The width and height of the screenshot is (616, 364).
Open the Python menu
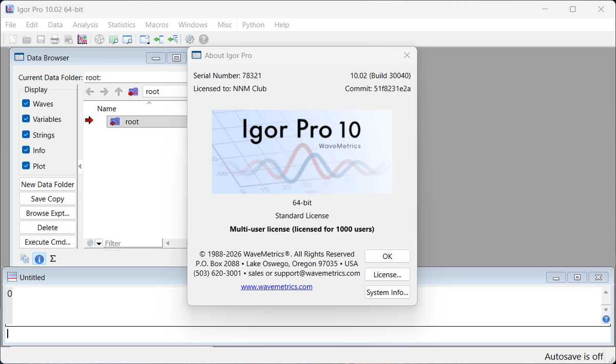click(253, 25)
